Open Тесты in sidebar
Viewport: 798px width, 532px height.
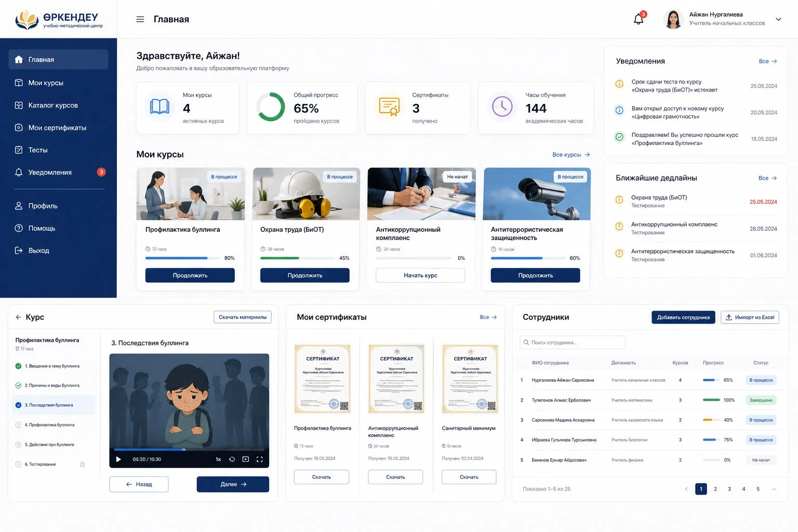pyautogui.click(x=58, y=150)
